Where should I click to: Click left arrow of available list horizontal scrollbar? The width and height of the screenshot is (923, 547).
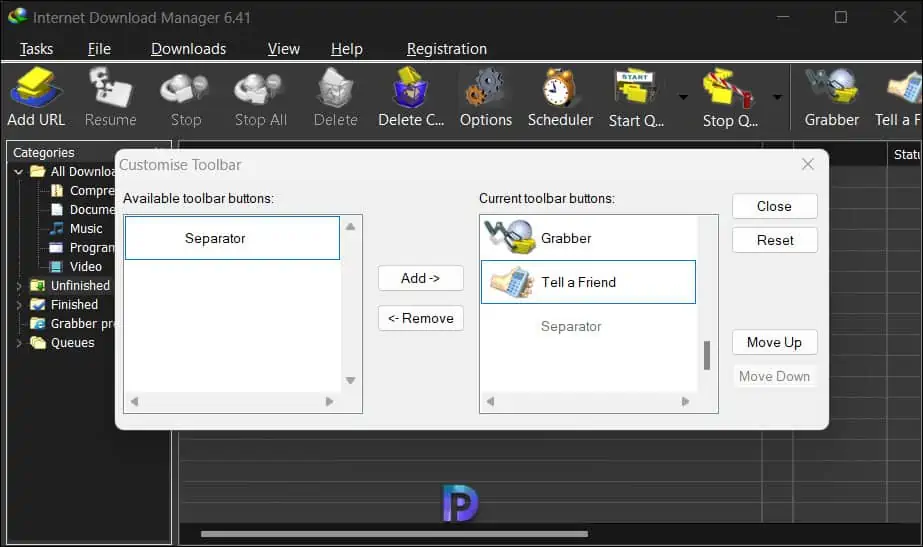[x=134, y=402]
